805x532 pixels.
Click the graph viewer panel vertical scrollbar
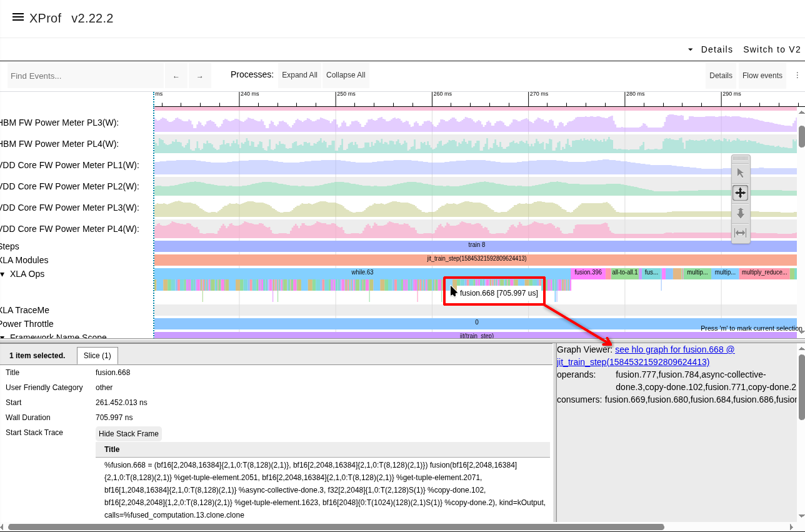(801, 387)
